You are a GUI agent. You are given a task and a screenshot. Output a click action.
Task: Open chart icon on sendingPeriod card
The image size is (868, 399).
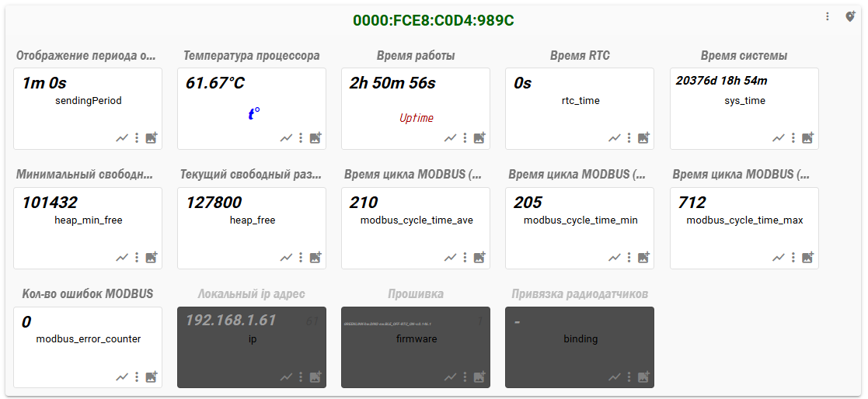122,138
